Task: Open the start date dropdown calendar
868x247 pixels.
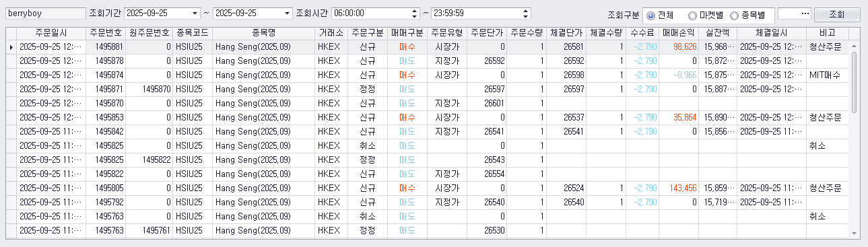Action: click(x=195, y=13)
